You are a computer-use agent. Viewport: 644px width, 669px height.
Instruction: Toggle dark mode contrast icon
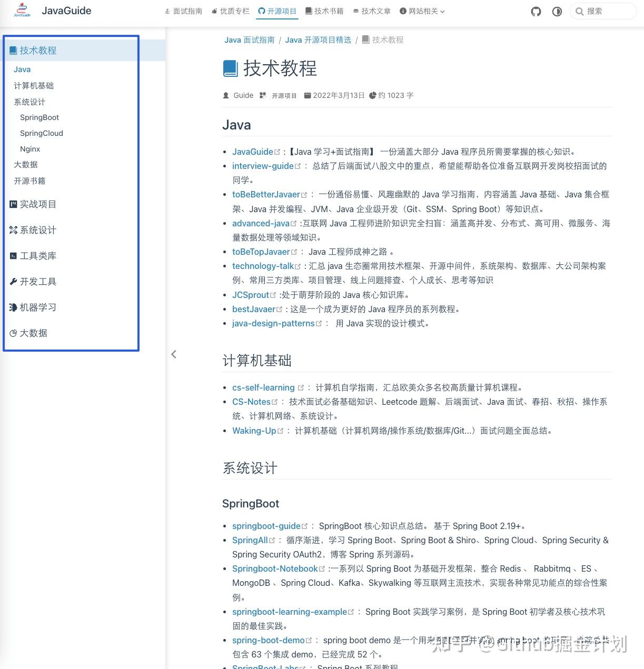[x=557, y=11]
